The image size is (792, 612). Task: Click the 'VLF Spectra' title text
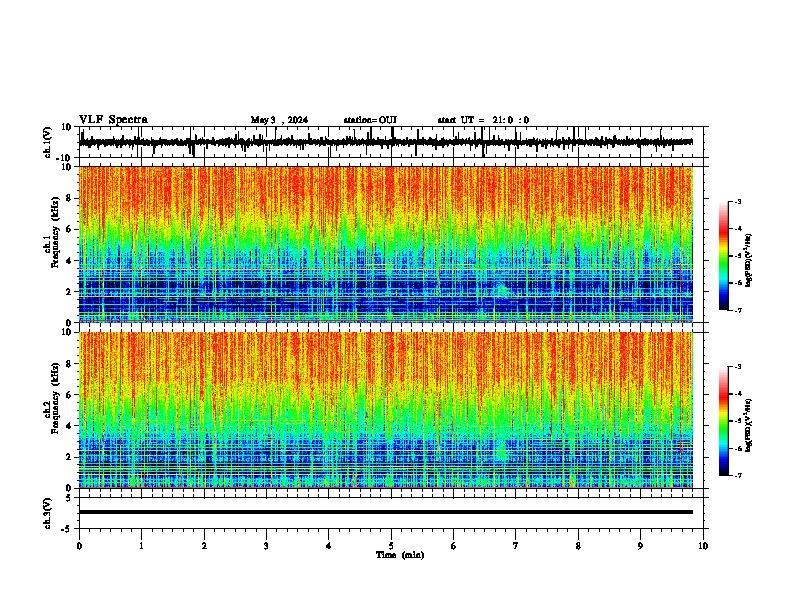pyautogui.click(x=113, y=120)
